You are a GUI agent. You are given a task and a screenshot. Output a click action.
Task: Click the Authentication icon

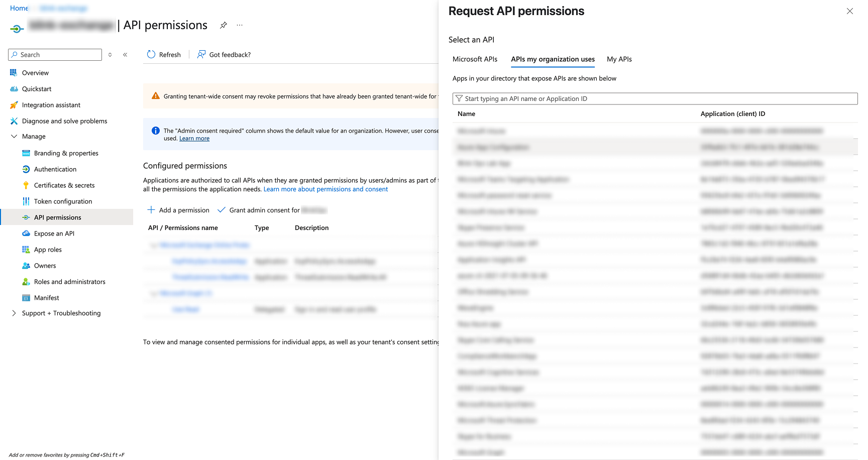pyautogui.click(x=26, y=169)
